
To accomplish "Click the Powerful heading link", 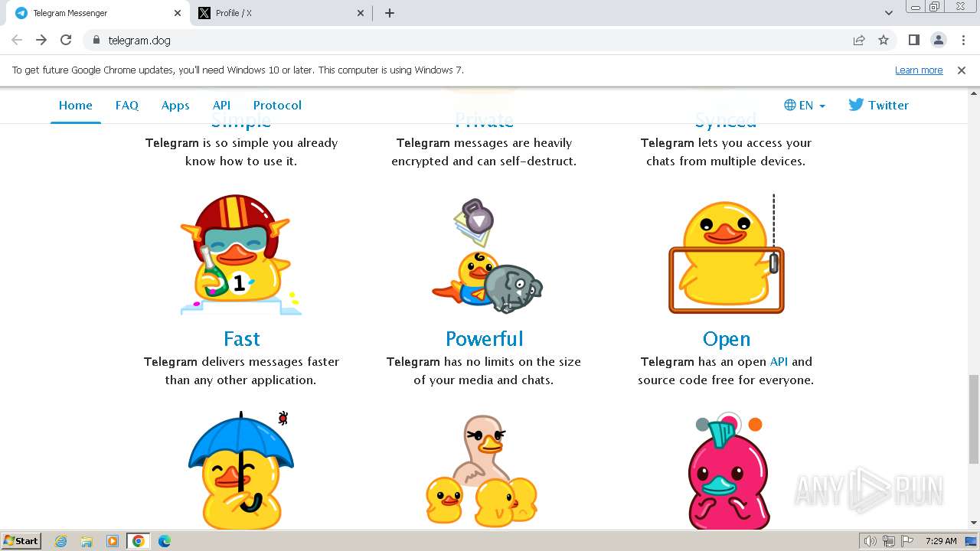I will [485, 339].
